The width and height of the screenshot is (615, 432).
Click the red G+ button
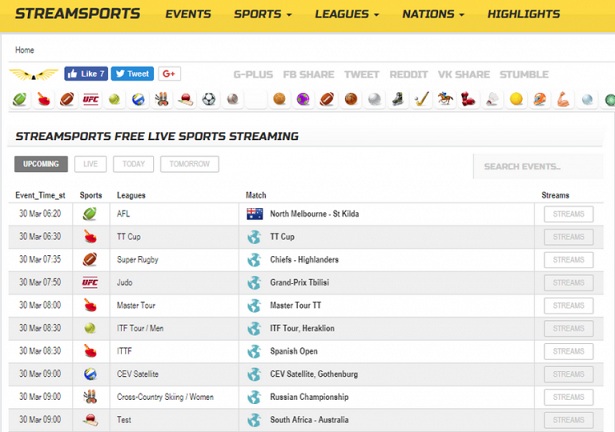pos(169,74)
